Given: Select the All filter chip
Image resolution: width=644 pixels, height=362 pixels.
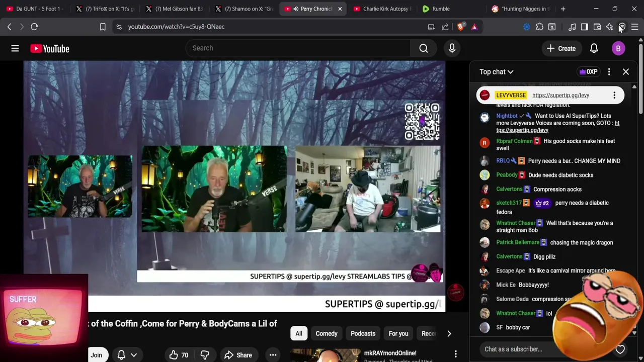Looking at the screenshot, I should point(299,333).
